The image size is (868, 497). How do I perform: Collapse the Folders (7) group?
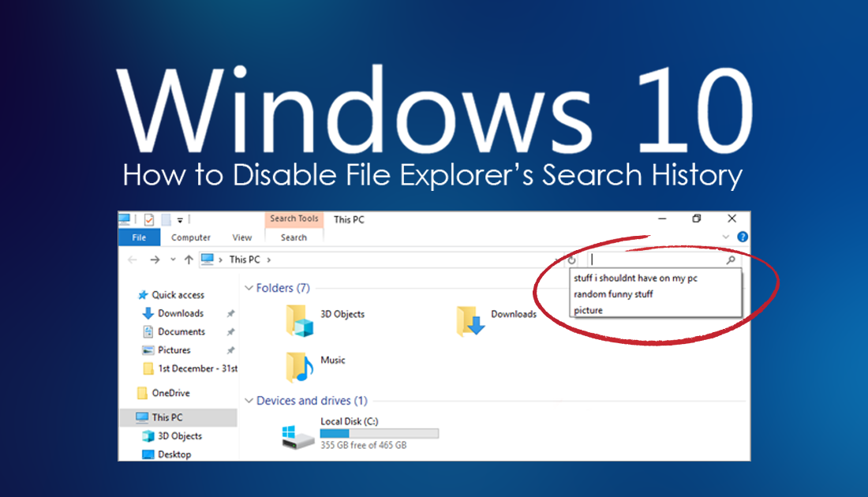click(249, 288)
